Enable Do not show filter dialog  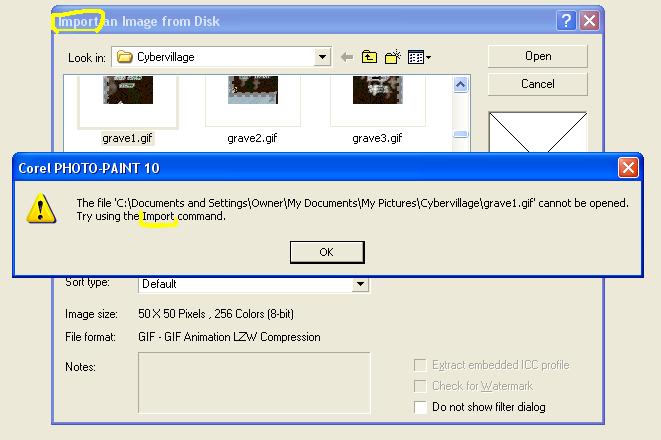(421, 407)
